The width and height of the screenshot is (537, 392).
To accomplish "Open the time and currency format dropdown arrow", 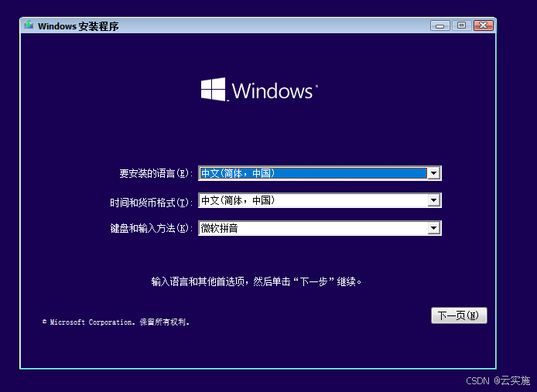I will click(x=433, y=200).
